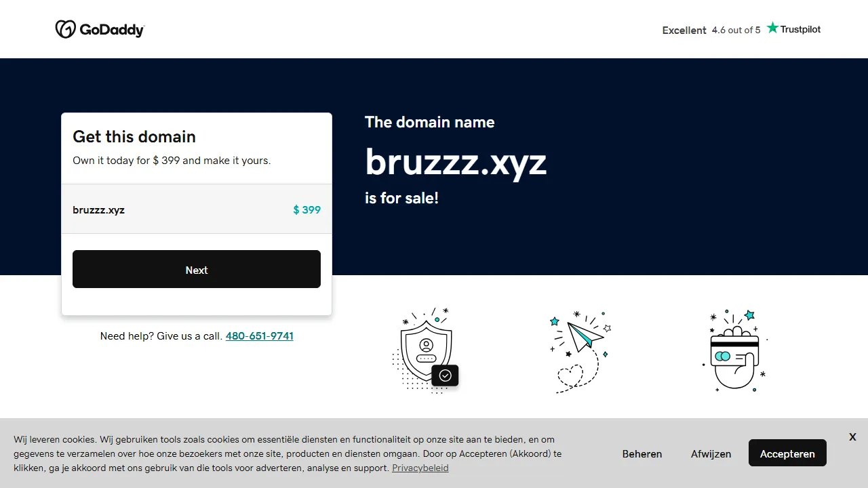Dismiss the cookie banner with the X

[852, 436]
